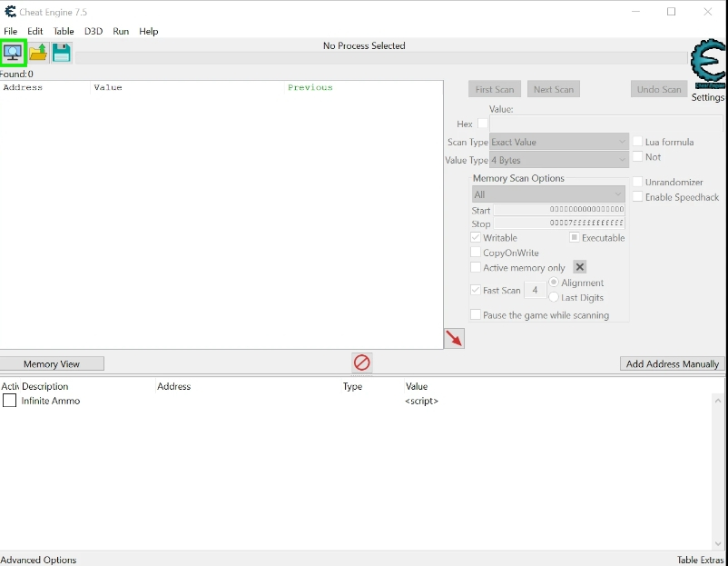This screenshot has height=566, width=728.
Task: Enable the Lua formula checkbox
Action: coord(637,142)
